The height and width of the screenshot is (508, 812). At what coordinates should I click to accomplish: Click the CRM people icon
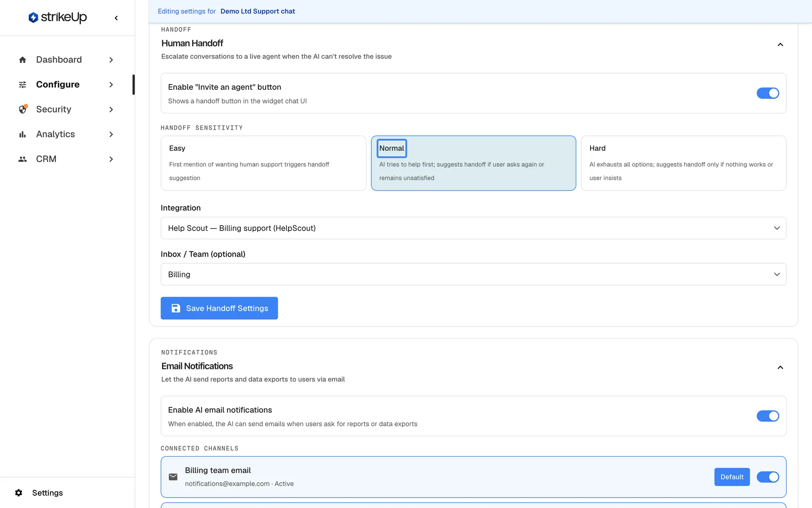(23, 159)
